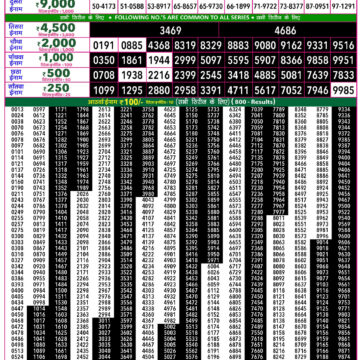
Task: Select number 9858 in the ₹1,000 row
Action: tap(317, 60)
